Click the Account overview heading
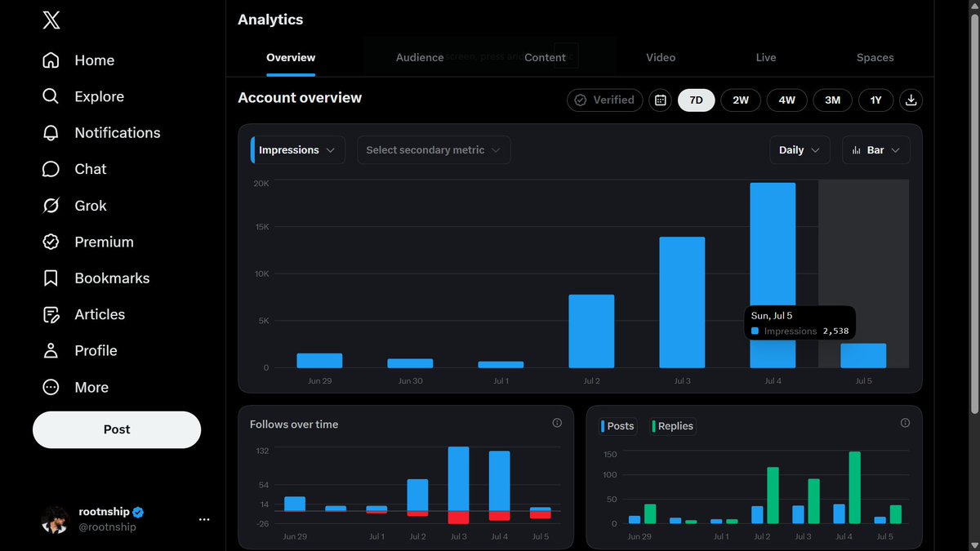980x551 pixels. 300,98
